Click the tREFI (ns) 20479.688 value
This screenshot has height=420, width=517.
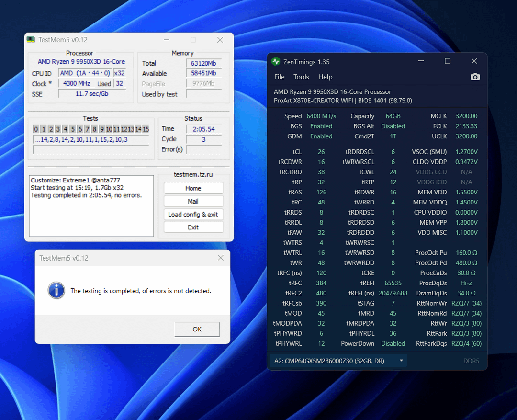pos(393,293)
